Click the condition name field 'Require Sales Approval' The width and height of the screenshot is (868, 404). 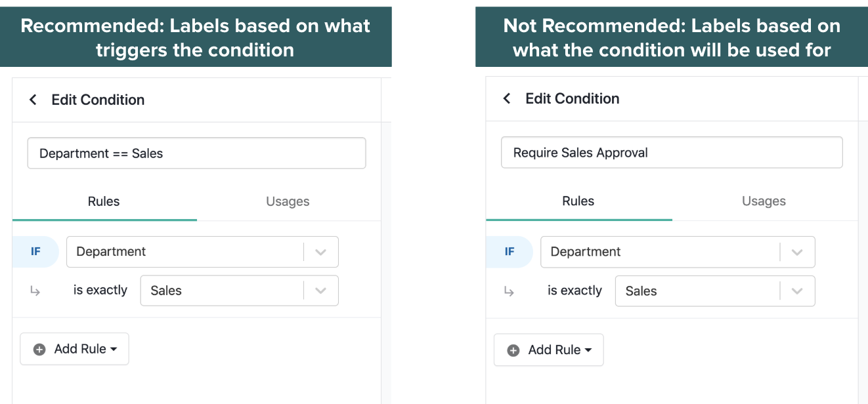pos(672,153)
